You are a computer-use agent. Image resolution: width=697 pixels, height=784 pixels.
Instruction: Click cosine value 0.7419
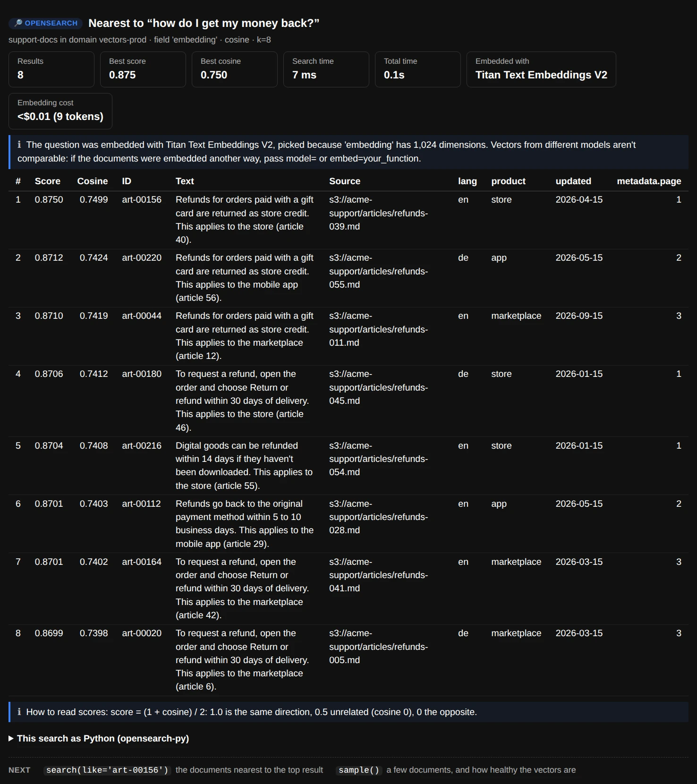(x=93, y=316)
